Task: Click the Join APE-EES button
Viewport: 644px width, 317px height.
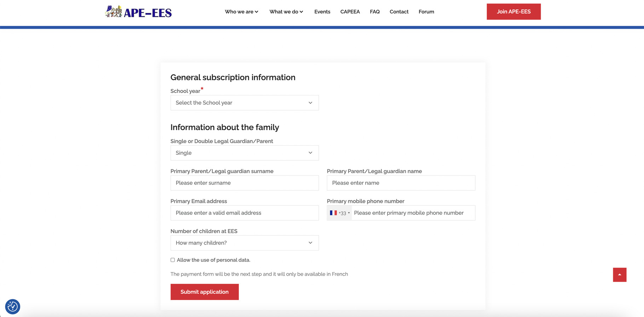Action: [514, 12]
